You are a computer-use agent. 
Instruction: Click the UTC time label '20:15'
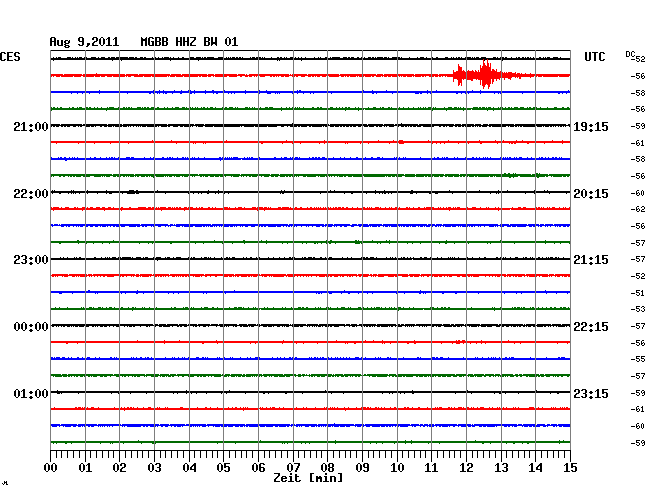591,194
